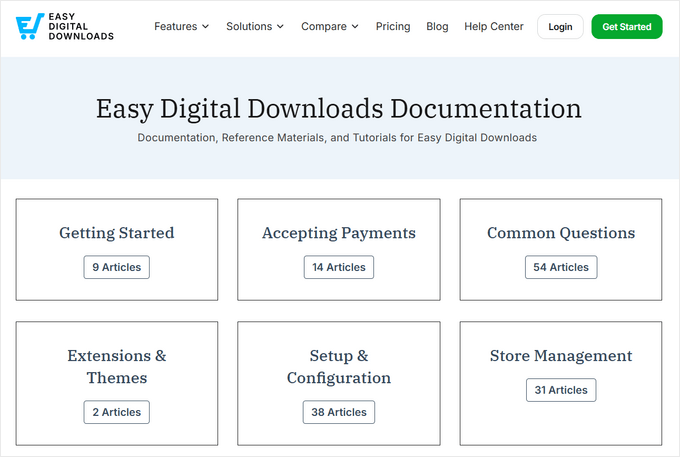680x457 pixels.
Task: Click the 9 Articles badge
Action: coord(117,267)
